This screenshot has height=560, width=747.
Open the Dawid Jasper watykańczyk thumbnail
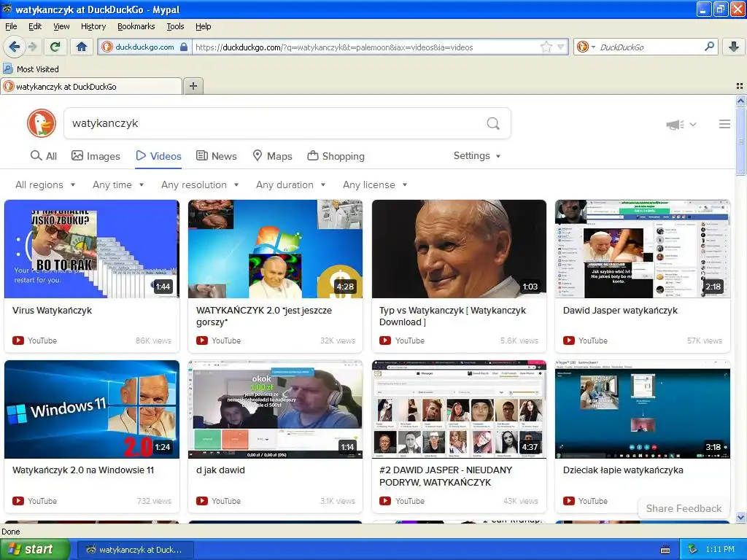[643, 249]
